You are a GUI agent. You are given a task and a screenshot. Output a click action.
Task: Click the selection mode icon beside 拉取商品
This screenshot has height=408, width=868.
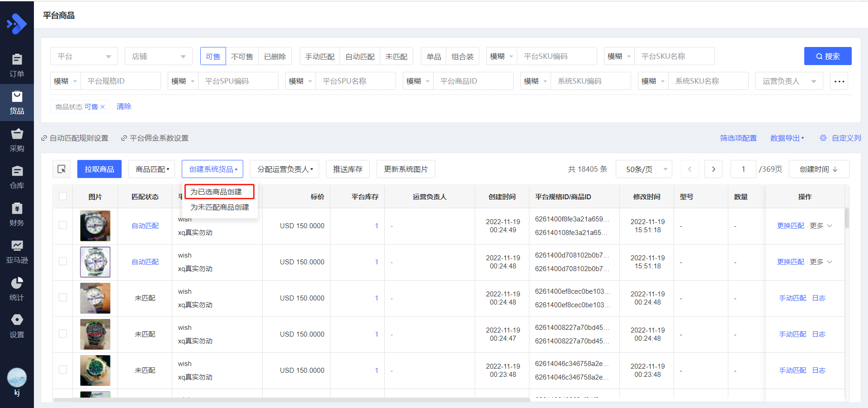click(61, 169)
